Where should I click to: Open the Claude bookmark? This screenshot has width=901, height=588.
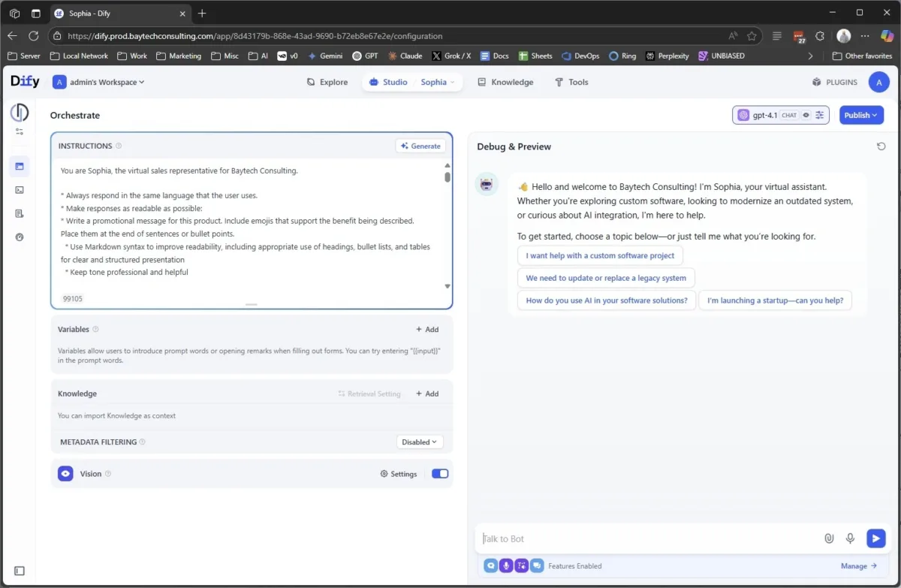[405, 56]
